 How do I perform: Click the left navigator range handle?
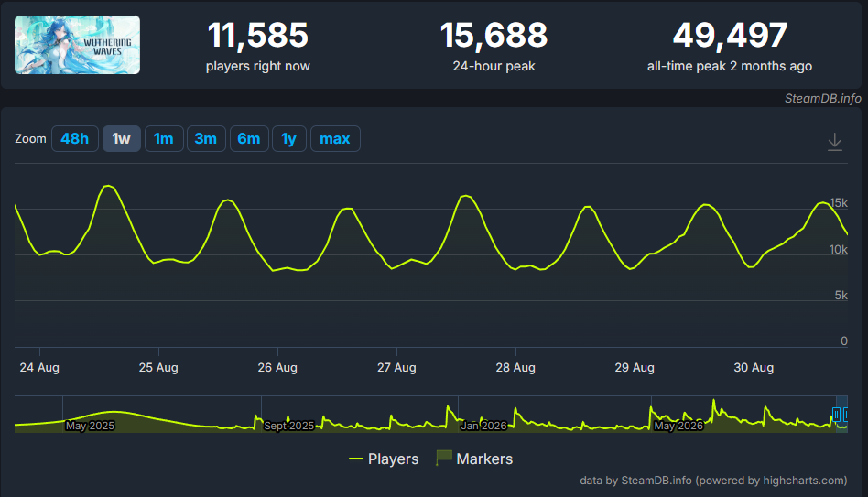[836, 414]
